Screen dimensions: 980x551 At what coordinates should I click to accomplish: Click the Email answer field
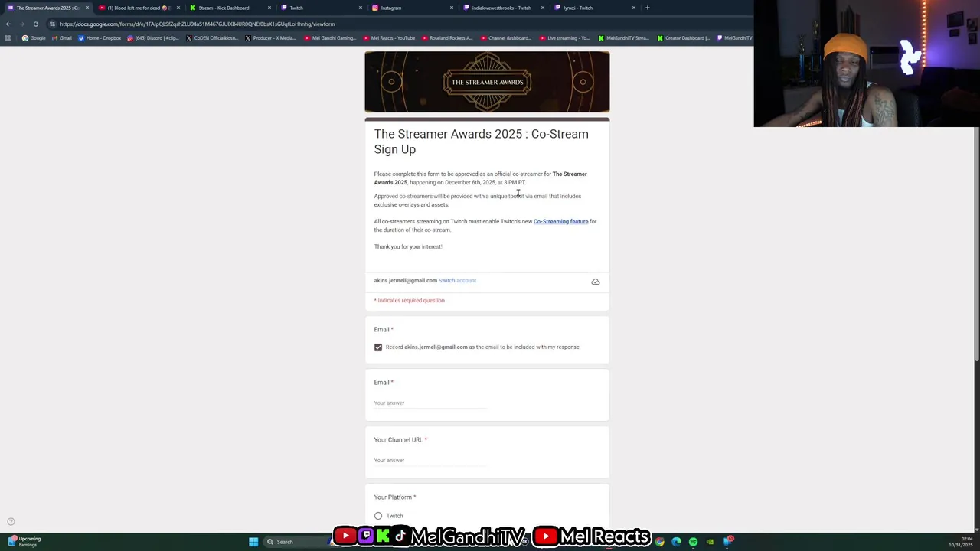pos(430,403)
